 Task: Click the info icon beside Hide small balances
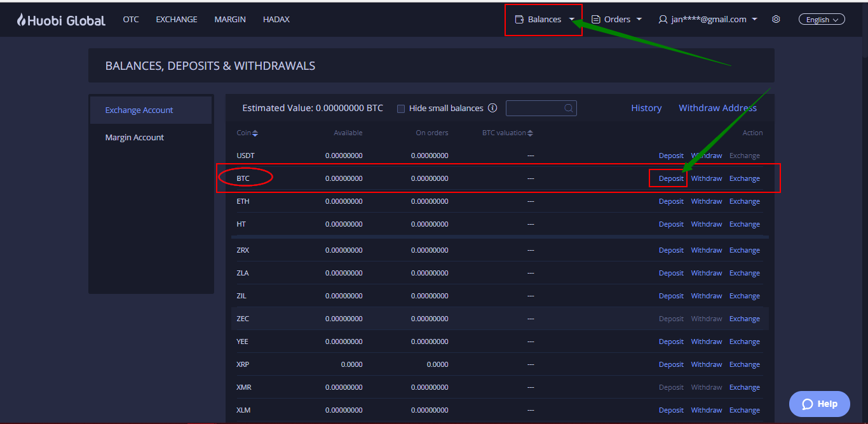(x=492, y=108)
